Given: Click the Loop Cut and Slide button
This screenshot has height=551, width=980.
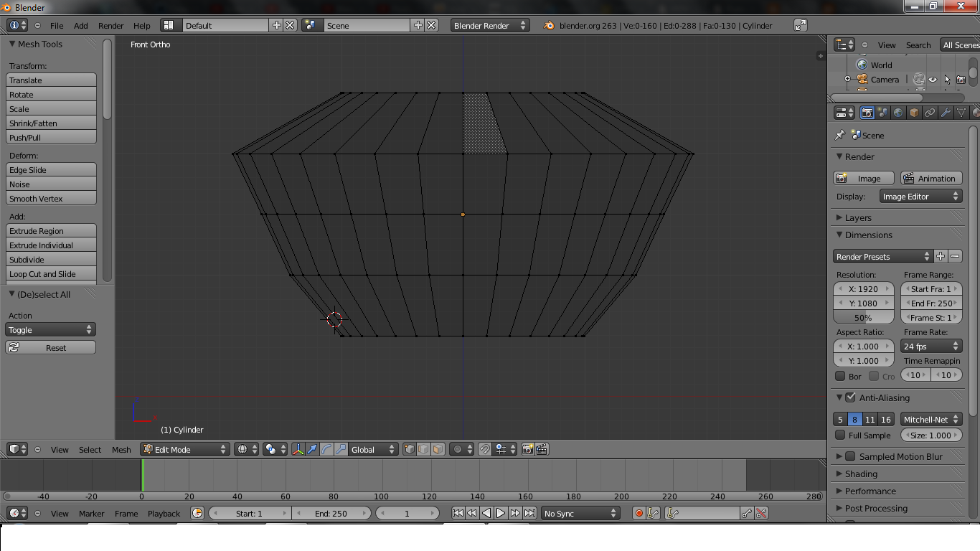Looking at the screenshot, I should coord(50,273).
